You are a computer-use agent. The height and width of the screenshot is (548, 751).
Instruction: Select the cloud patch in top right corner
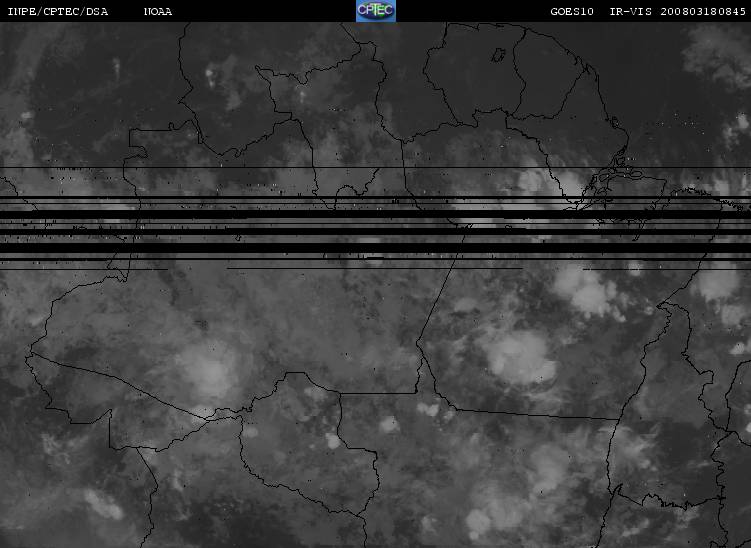pyautogui.click(x=718, y=55)
